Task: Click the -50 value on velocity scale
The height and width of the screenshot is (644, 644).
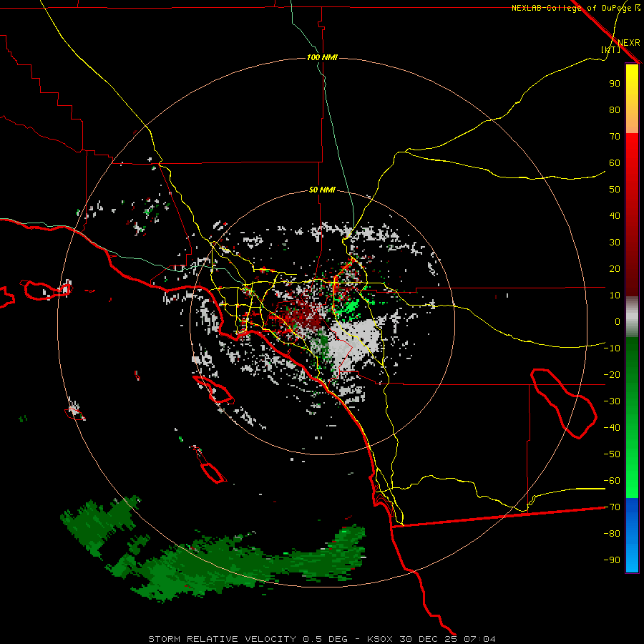Action: click(612, 454)
